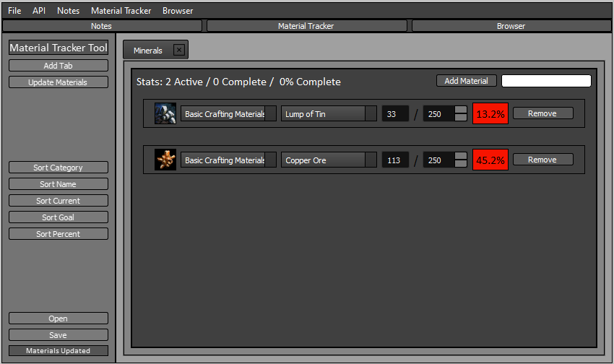The height and width of the screenshot is (364, 614).
Task: Click the red 45.2% progress indicator
Action: pos(490,160)
